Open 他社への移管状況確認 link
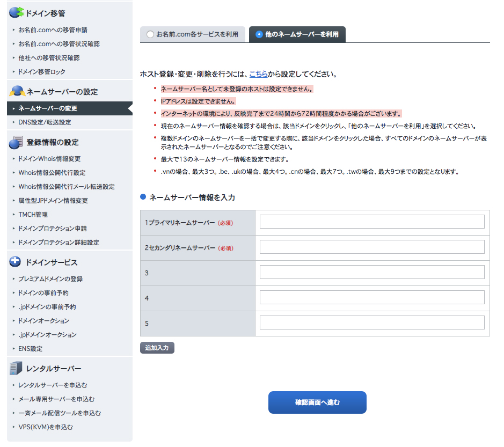Image resolution: width=504 pixels, height=447 pixels. (49, 58)
